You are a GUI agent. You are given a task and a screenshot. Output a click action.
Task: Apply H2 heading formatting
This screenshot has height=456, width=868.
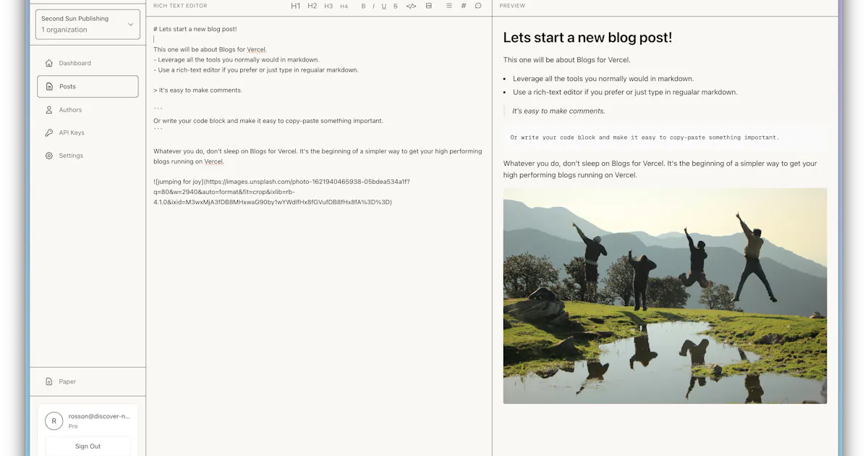[312, 6]
